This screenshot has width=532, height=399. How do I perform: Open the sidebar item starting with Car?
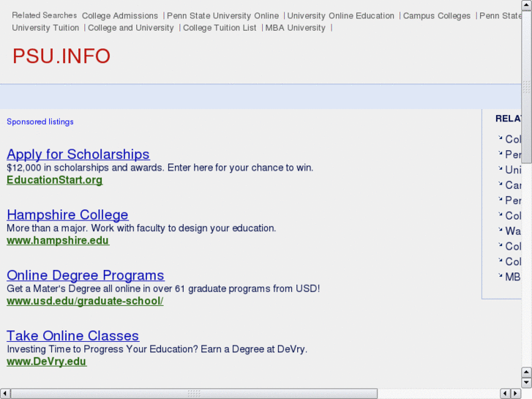point(513,185)
